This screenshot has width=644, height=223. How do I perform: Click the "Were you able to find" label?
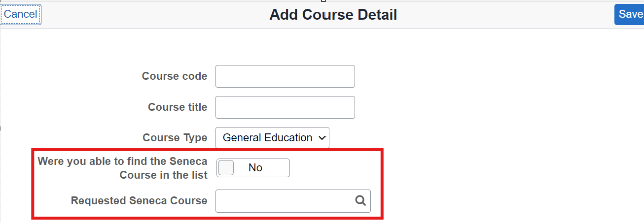point(123,161)
